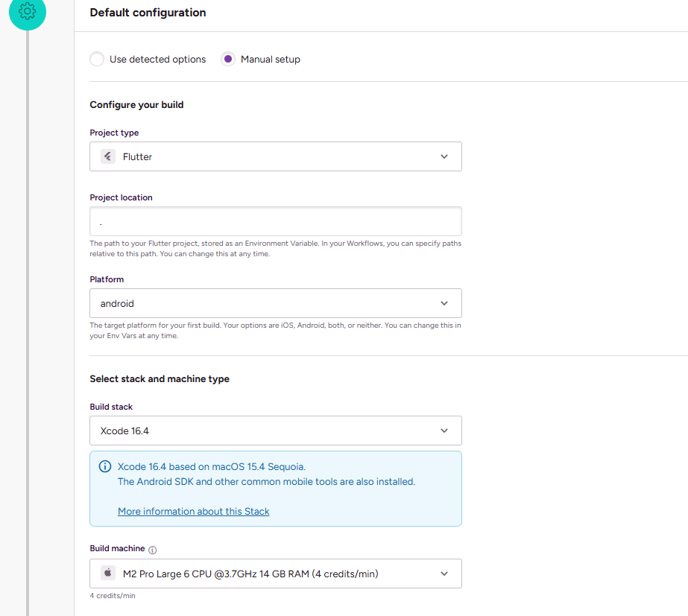
Task: Click the Manual setup label text
Action: (271, 59)
